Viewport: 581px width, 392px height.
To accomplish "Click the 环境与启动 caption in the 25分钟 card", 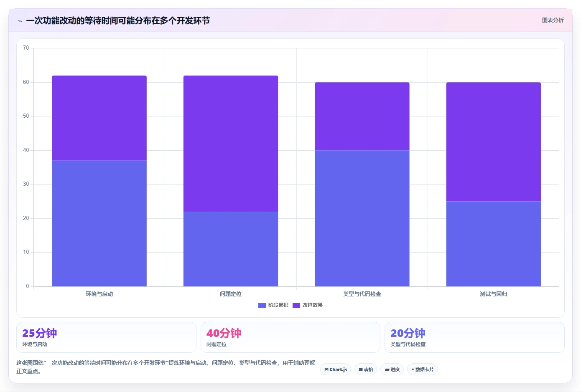I will pyautogui.click(x=35, y=344).
